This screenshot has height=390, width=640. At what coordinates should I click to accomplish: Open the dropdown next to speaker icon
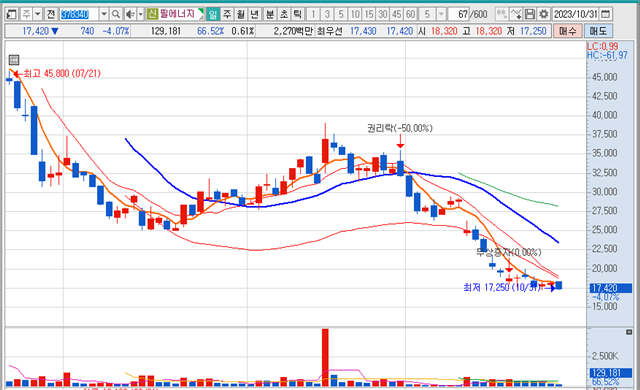tap(140, 15)
